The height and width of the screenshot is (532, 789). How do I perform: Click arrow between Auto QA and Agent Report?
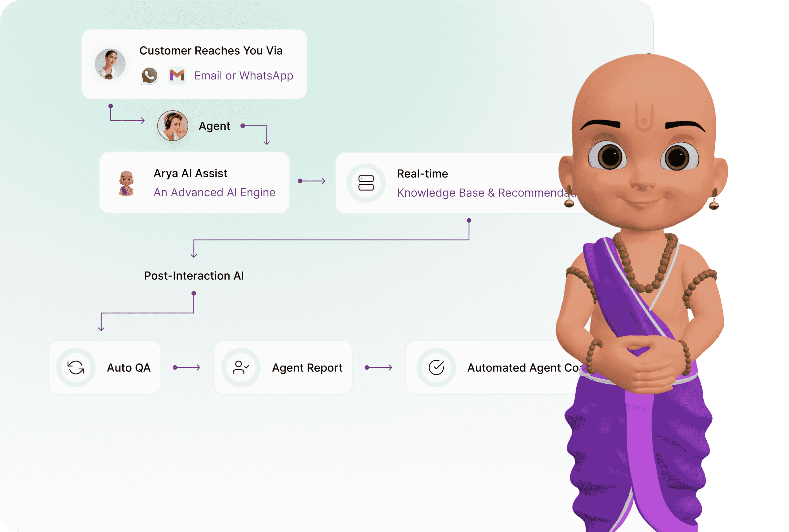[186, 367]
